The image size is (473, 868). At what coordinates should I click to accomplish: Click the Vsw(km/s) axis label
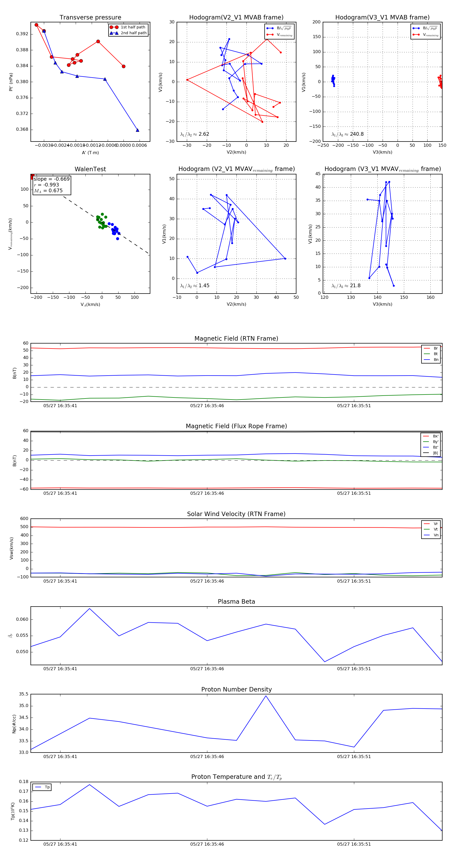(12, 548)
